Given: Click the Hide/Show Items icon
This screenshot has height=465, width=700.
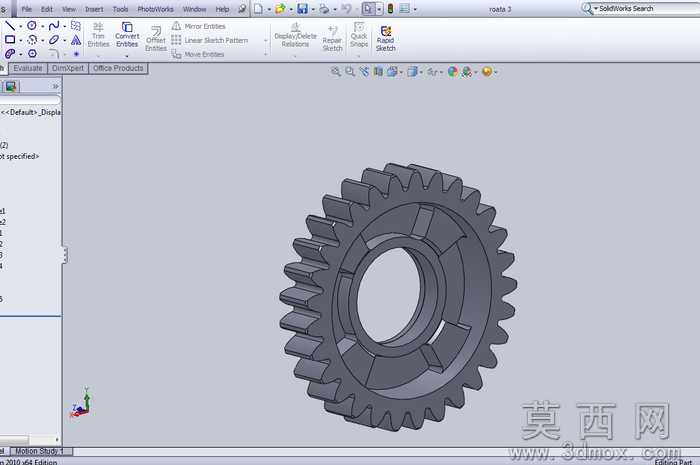Looking at the screenshot, I should click(432, 71).
